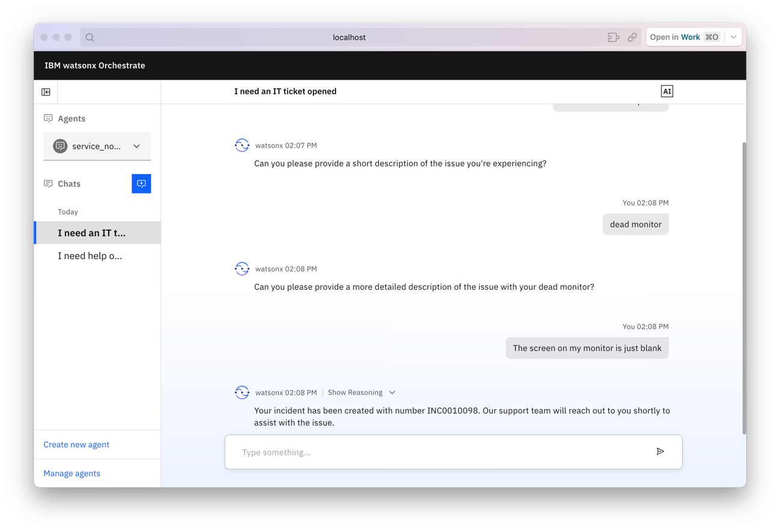Screen dimensions: 780x532
Task: Click the 'I need an IT ticket opened' heading
Action: pyautogui.click(x=286, y=91)
